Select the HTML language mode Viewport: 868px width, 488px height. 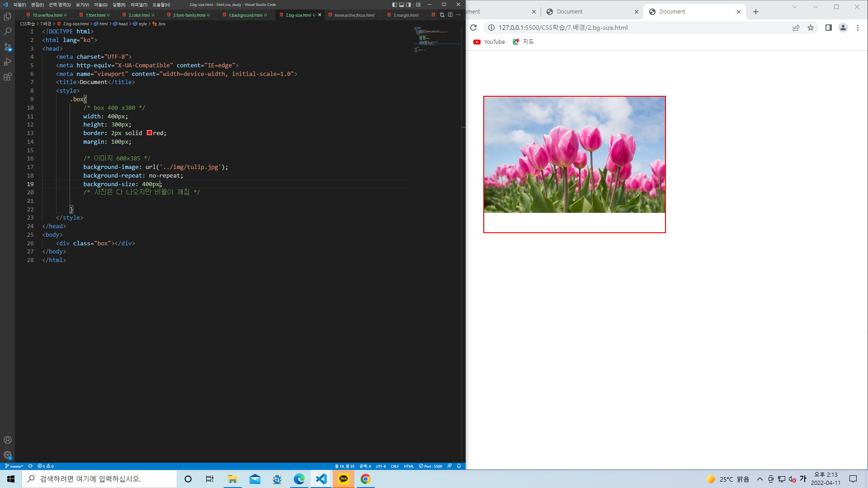[x=409, y=466]
